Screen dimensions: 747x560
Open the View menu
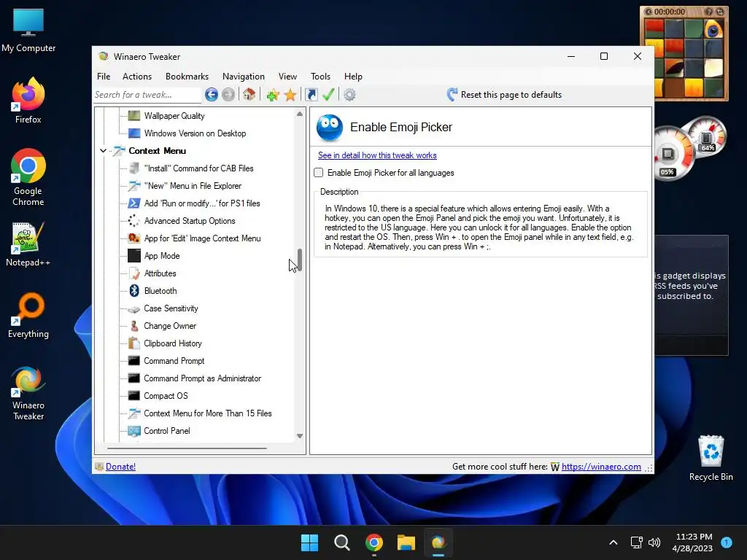click(287, 76)
